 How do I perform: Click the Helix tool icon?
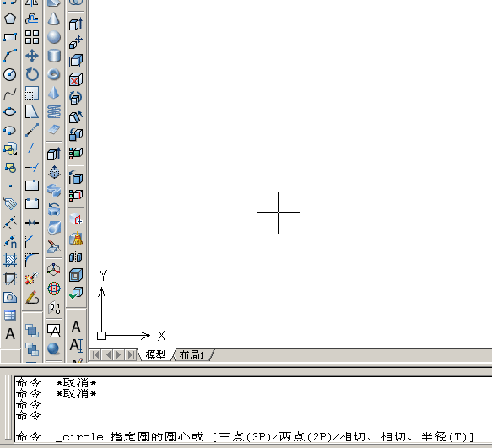[54, 111]
